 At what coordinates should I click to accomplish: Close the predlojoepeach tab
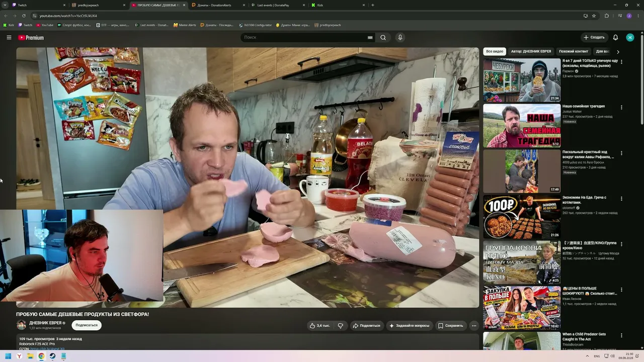tap(124, 5)
